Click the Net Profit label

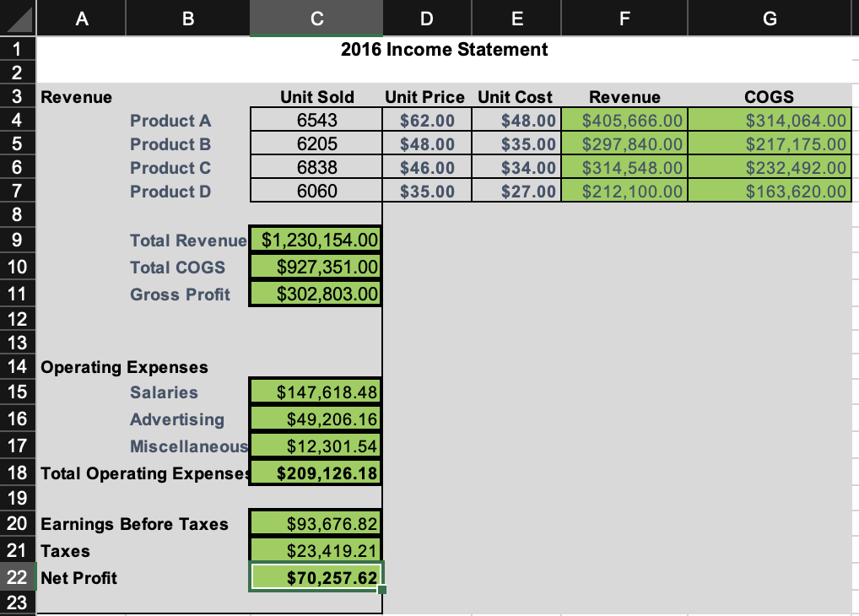click(78, 578)
